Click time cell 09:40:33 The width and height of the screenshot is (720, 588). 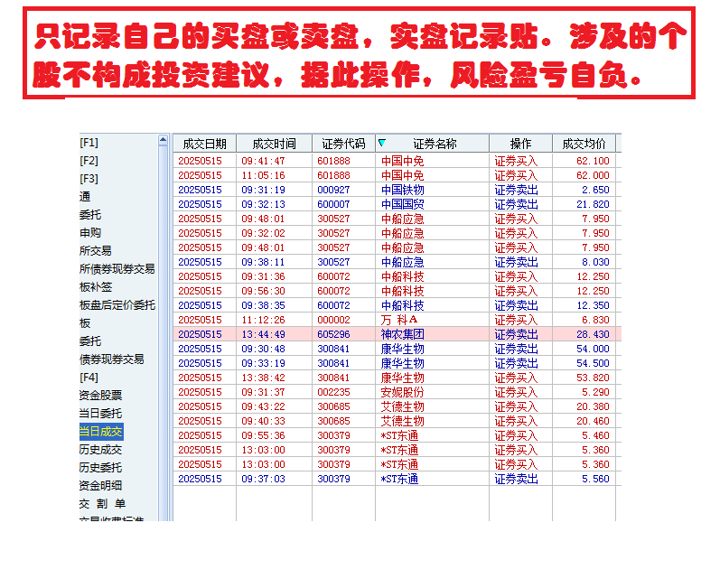tap(263, 422)
